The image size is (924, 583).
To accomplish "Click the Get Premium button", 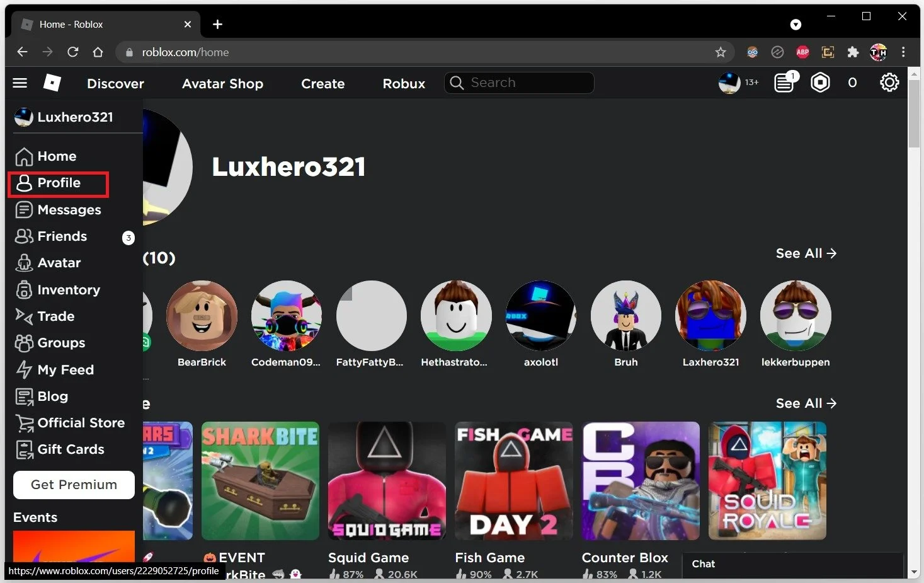I will tap(74, 485).
